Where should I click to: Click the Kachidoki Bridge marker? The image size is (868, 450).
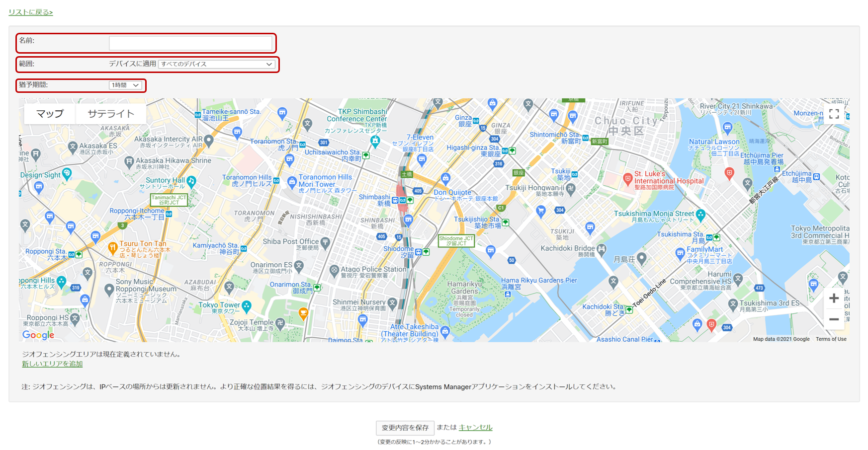[602, 249]
